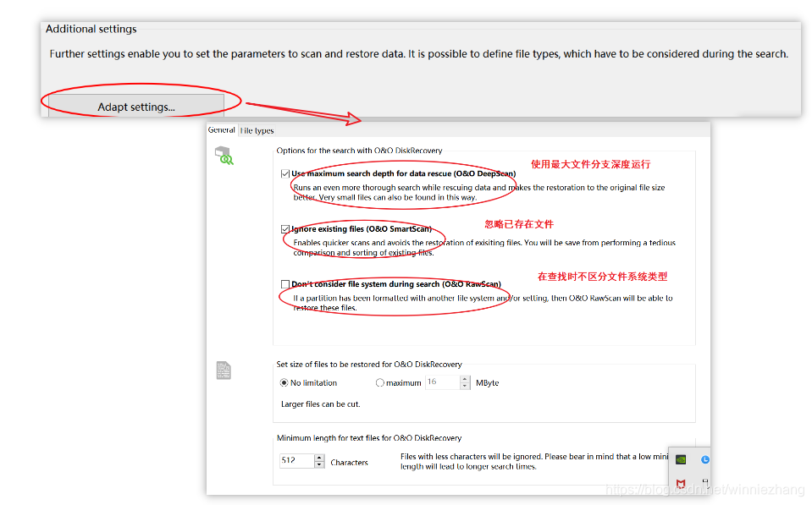Enable the O&O RawScan checkbox

pyautogui.click(x=284, y=284)
